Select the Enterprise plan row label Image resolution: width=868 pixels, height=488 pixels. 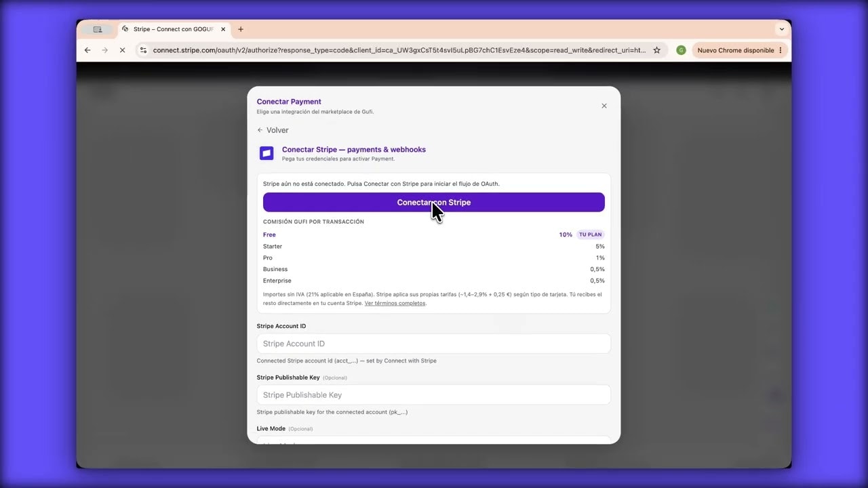(x=277, y=281)
